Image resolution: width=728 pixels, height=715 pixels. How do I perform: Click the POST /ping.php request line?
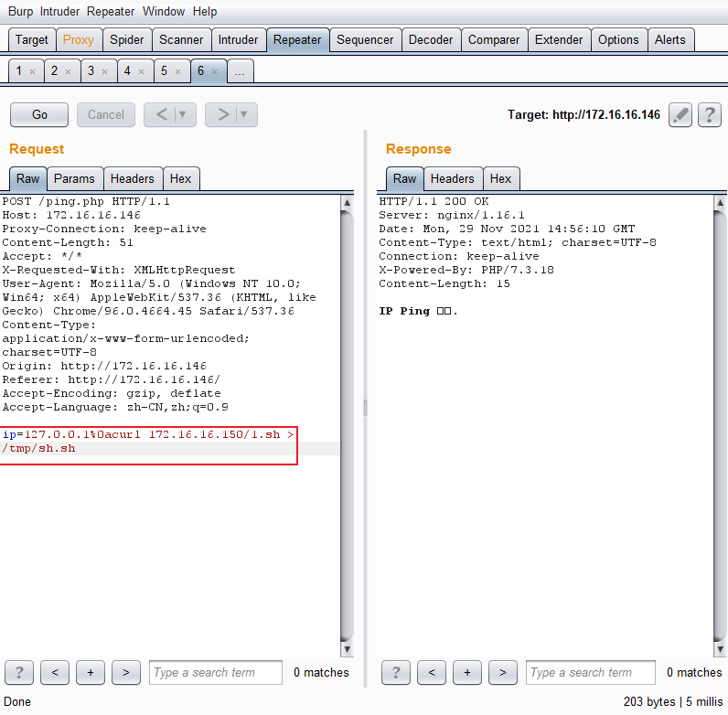click(86, 201)
